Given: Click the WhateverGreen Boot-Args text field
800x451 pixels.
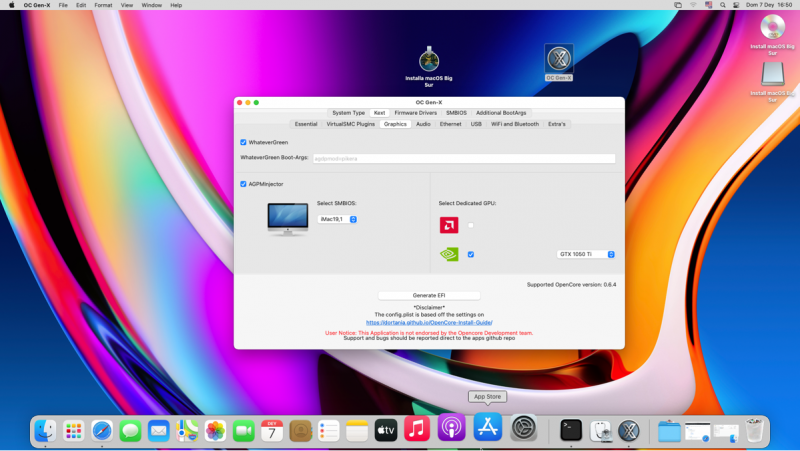Looking at the screenshot, I should coord(462,158).
